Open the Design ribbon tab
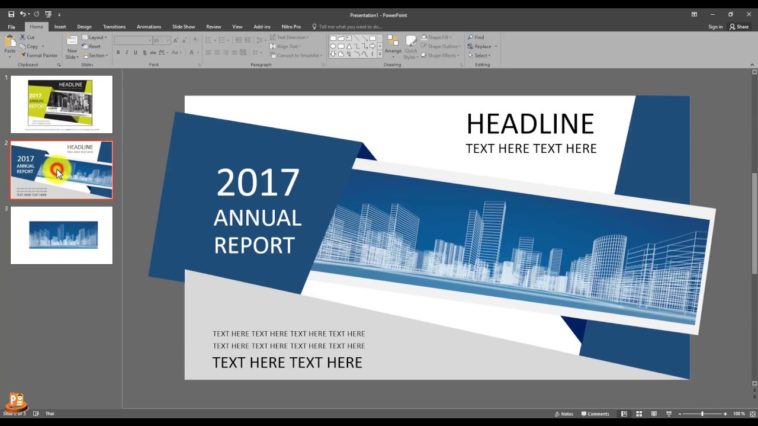Viewport: 758px width, 426px height. [84, 26]
